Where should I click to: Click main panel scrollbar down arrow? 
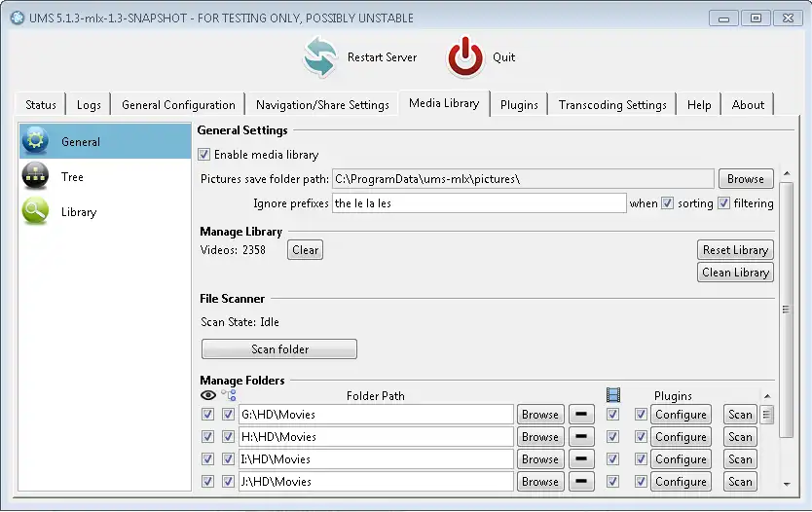click(787, 484)
